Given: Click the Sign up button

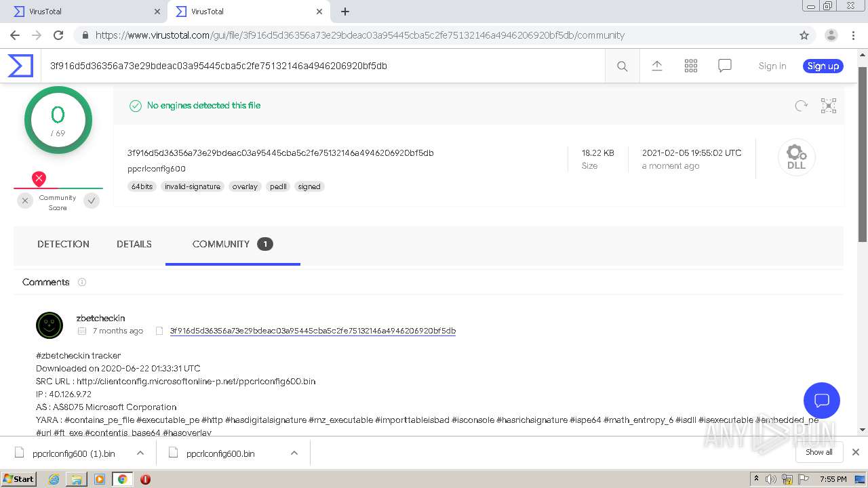Looking at the screenshot, I should click(823, 66).
